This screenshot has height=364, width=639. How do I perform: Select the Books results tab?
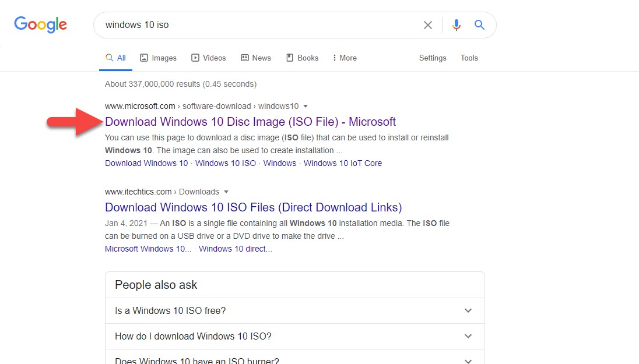(302, 58)
